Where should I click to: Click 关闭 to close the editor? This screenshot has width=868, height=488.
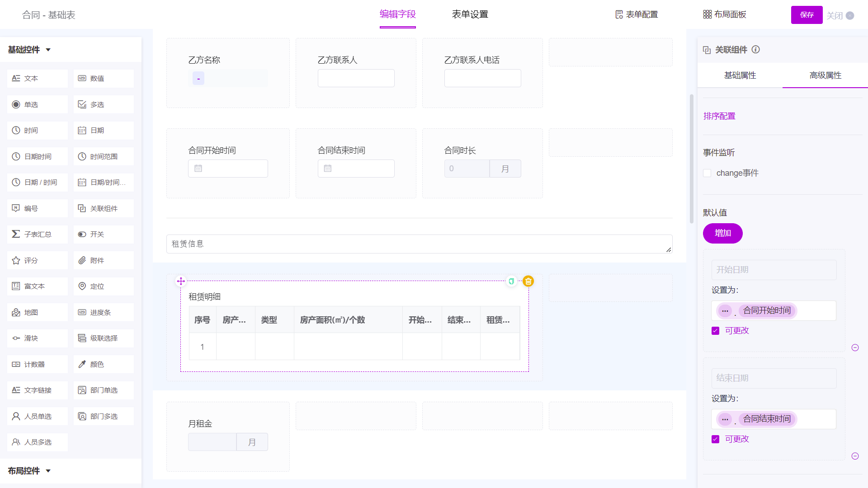(840, 15)
